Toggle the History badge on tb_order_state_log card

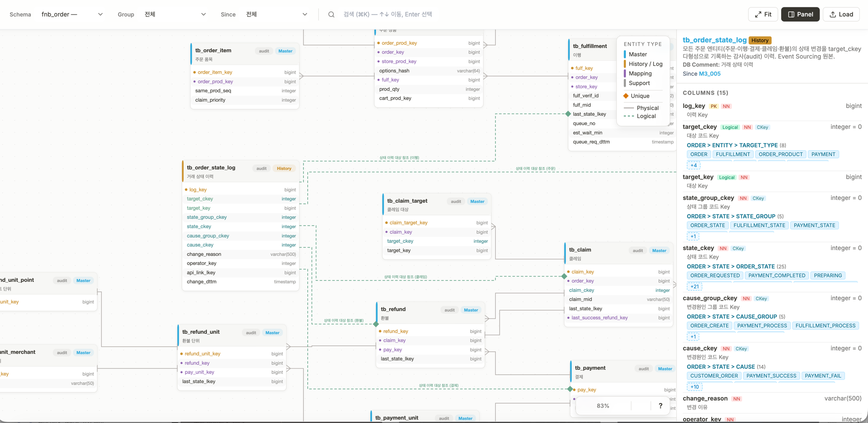(x=284, y=168)
